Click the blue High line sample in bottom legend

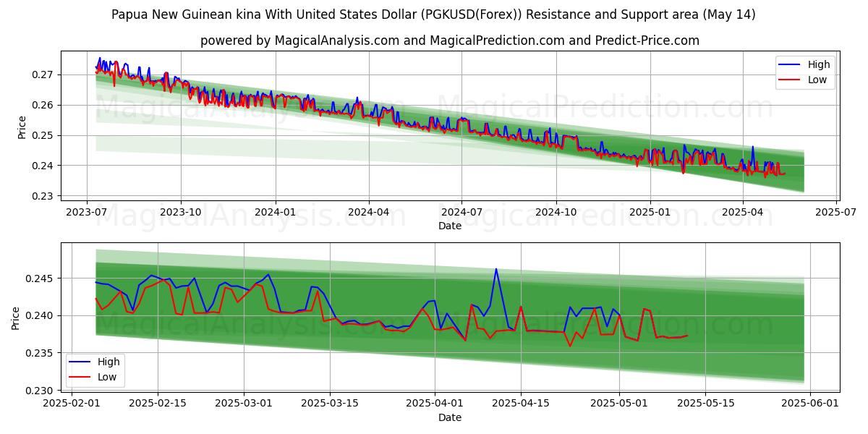click(80, 363)
